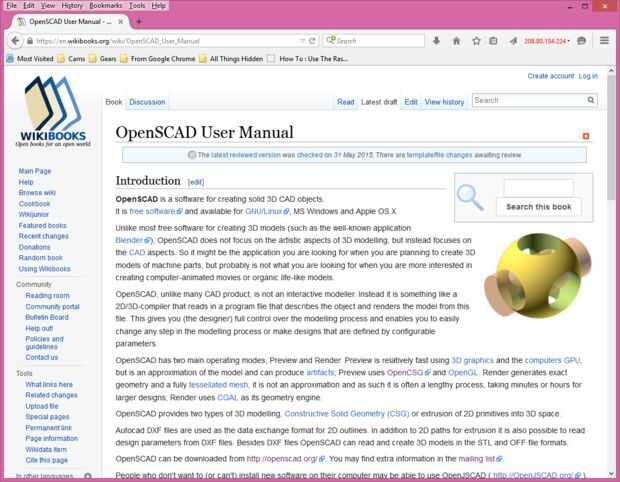620x482 pixels.
Task: Bookmark this page with the star icon
Action: click(x=476, y=41)
